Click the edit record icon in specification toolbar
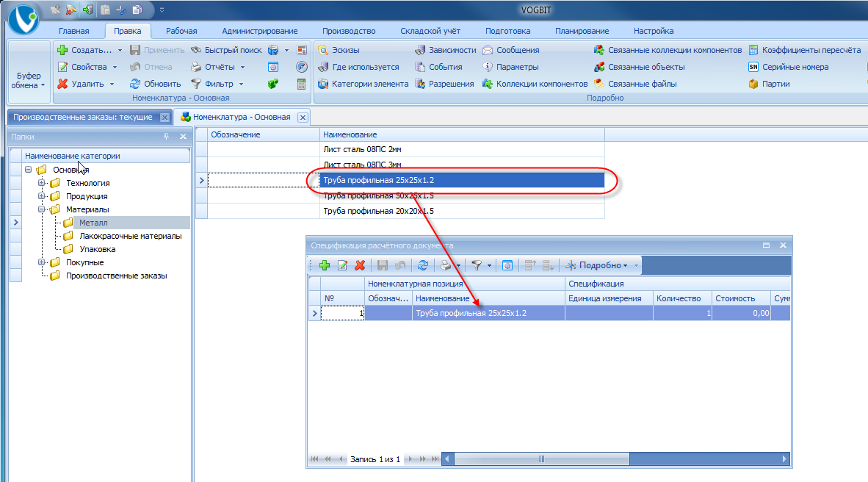 (x=343, y=265)
